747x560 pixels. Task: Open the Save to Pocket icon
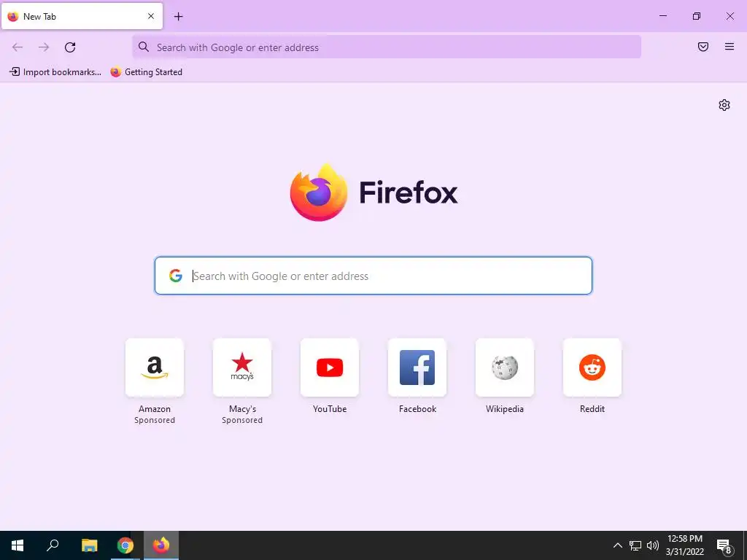coord(703,47)
